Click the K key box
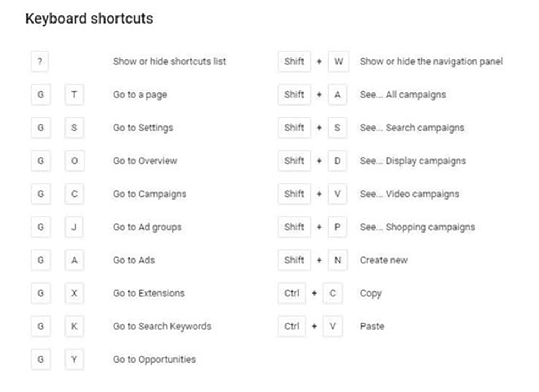Screen dimensions: 539x392 point(74,326)
